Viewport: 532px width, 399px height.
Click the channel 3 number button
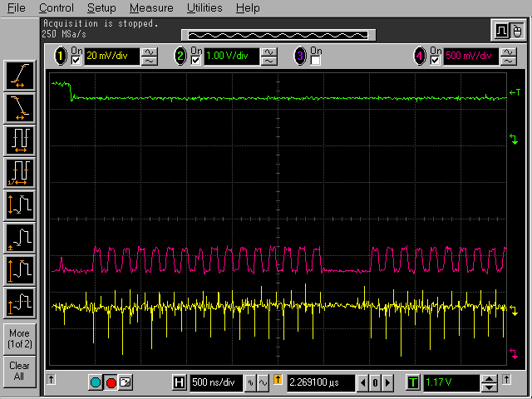300,56
